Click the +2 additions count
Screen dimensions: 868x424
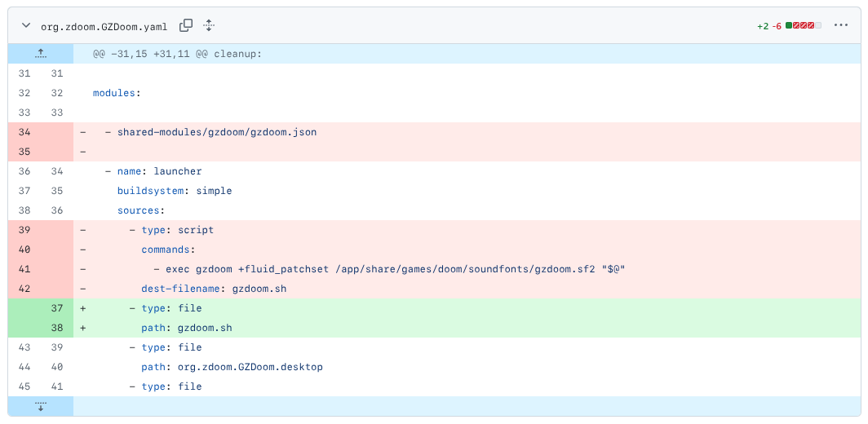(x=763, y=26)
